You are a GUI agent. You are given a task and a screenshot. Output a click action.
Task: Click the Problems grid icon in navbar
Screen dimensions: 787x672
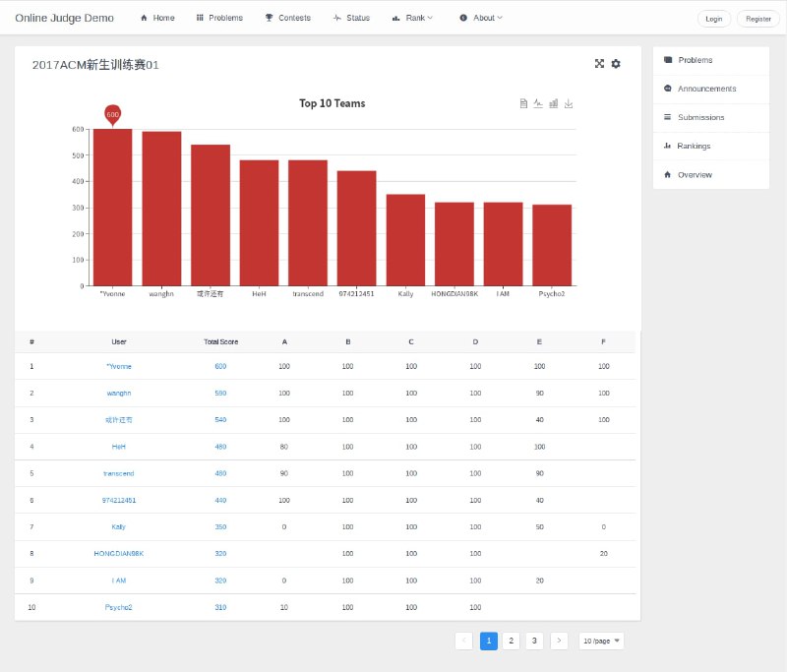click(200, 18)
